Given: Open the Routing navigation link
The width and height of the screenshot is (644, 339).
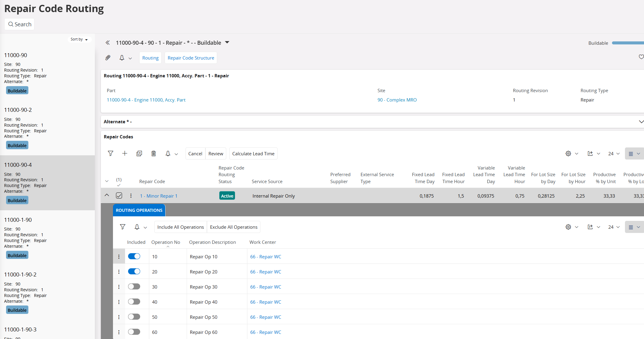Looking at the screenshot, I should pyautogui.click(x=150, y=58).
